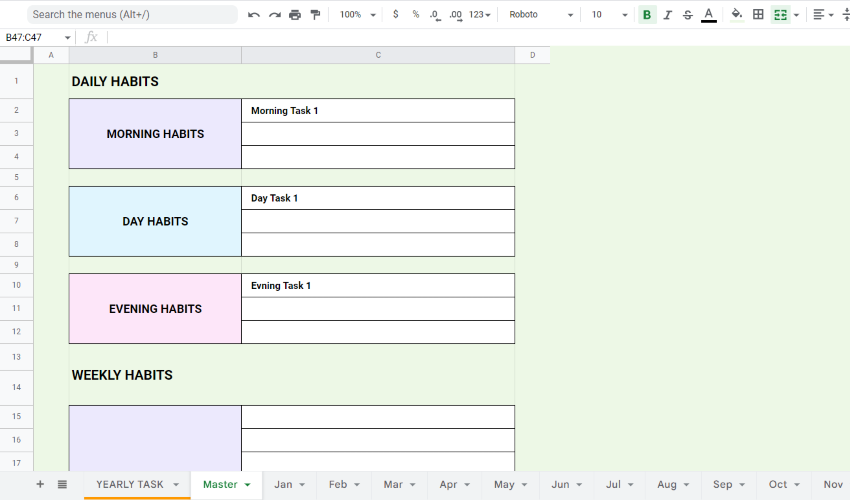The image size is (850, 500).
Task: Increase decimal places
Action: tap(456, 15)
